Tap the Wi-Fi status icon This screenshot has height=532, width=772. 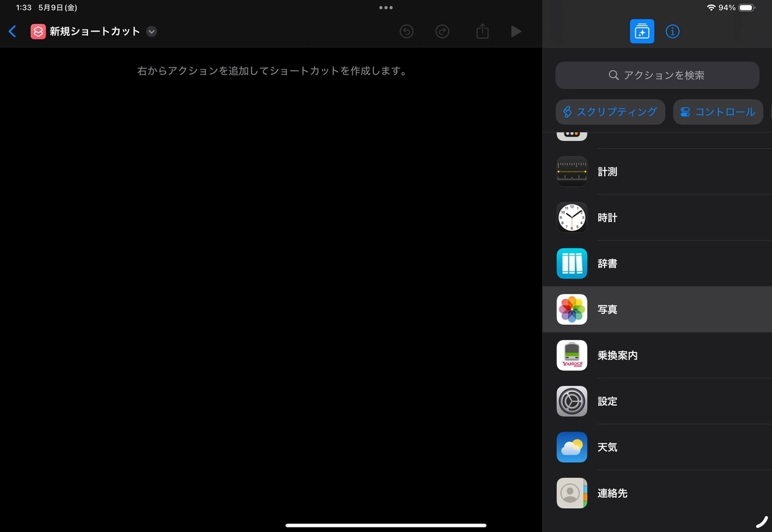711,8
